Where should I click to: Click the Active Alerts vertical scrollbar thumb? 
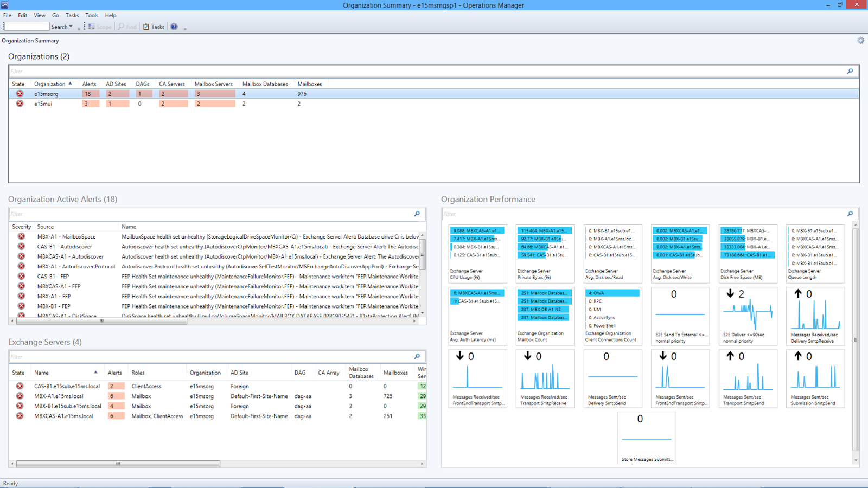coord(423,254)
